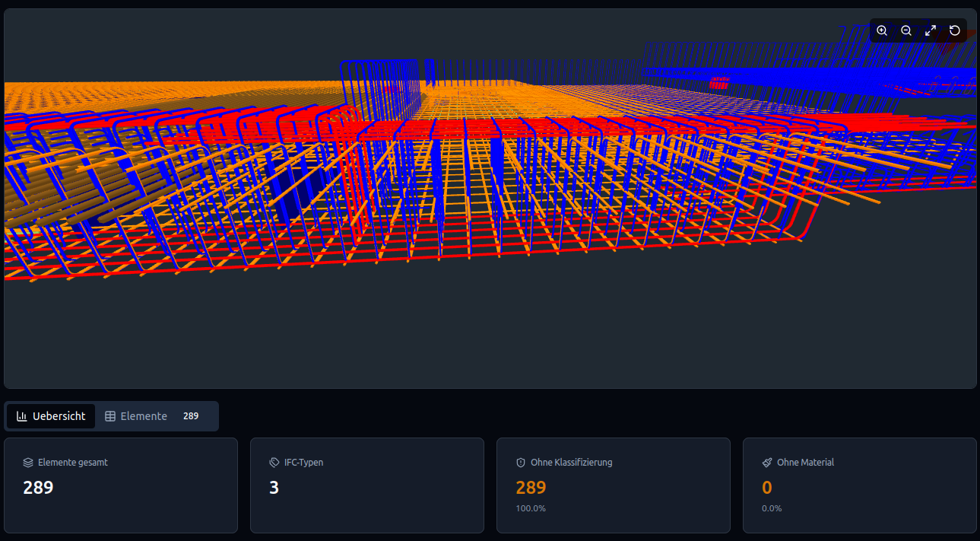Click the table icon beside Elemente
Viewport: 980px width, 541px height.
[x=110, y=416]
